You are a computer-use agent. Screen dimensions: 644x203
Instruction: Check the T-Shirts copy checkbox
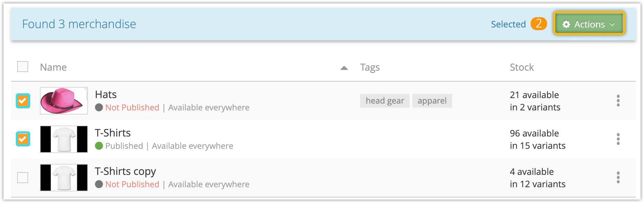23,178
